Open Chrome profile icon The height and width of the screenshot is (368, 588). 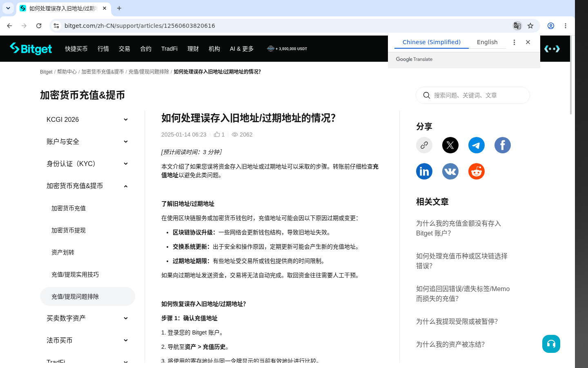click(551, 26)
